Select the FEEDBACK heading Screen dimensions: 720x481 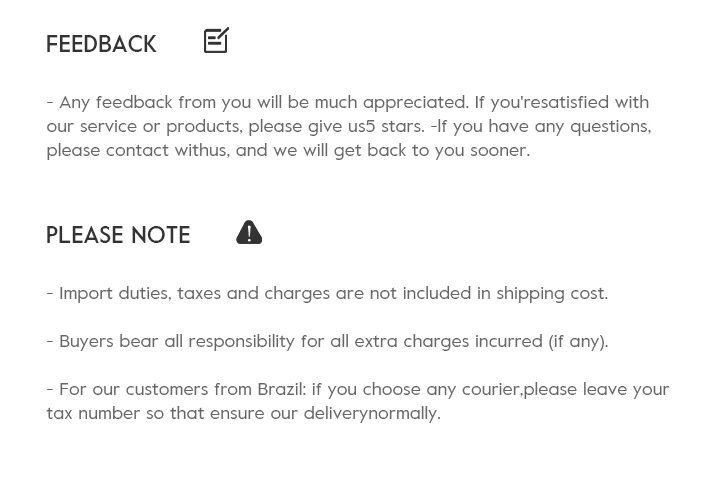101,44
